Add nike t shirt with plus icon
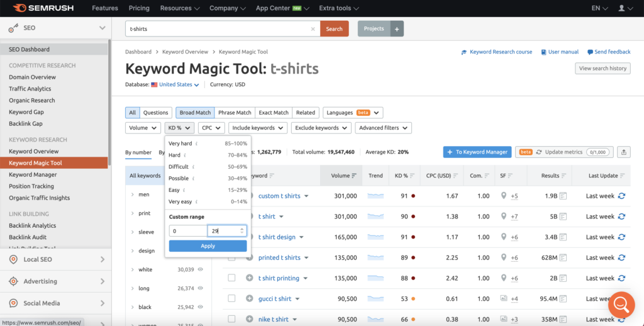The height and width of the screenshot is (326, 644). coord(249,319)
